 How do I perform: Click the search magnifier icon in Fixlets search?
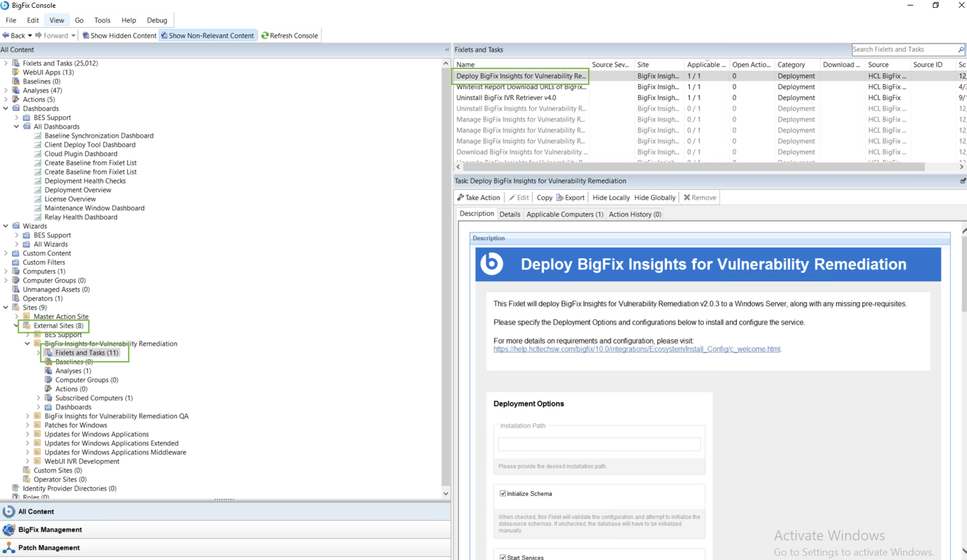pos(960,49)
